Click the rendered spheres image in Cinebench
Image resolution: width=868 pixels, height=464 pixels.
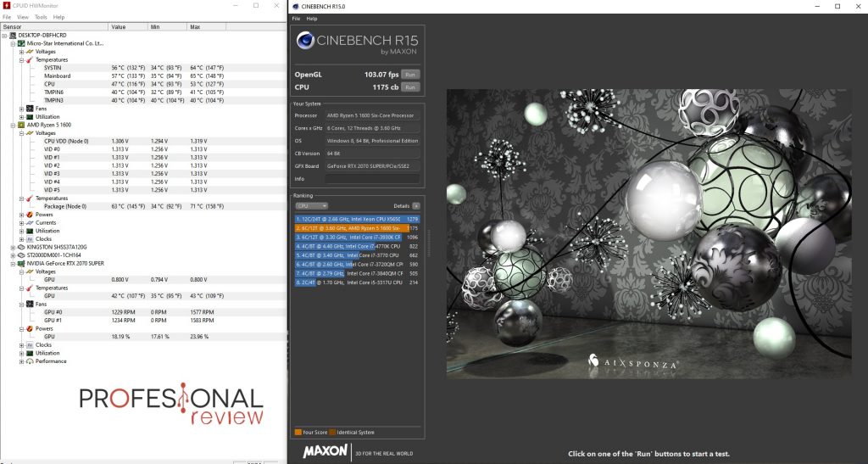tap(648, 234)
